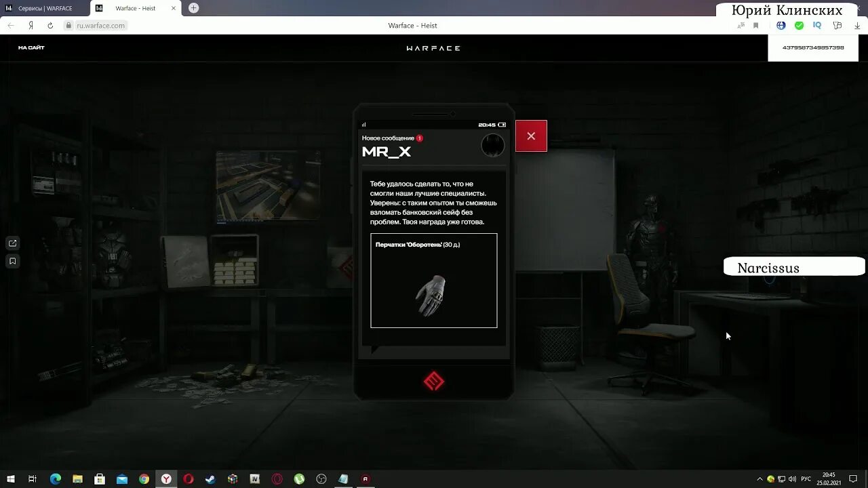Switch input language 'РУС'
868x488 pixels.
coord(806,479)
